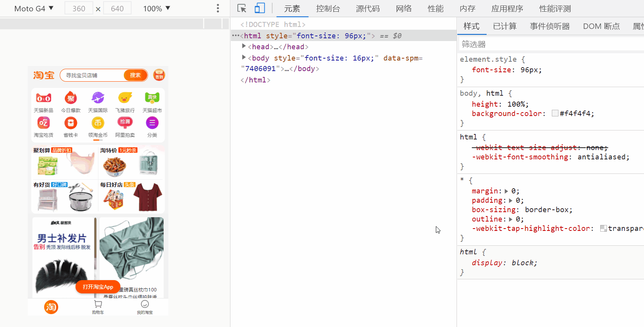This screenshot has width=644, height=327.
Task: Expand the body element node
Action: (244, 57)
